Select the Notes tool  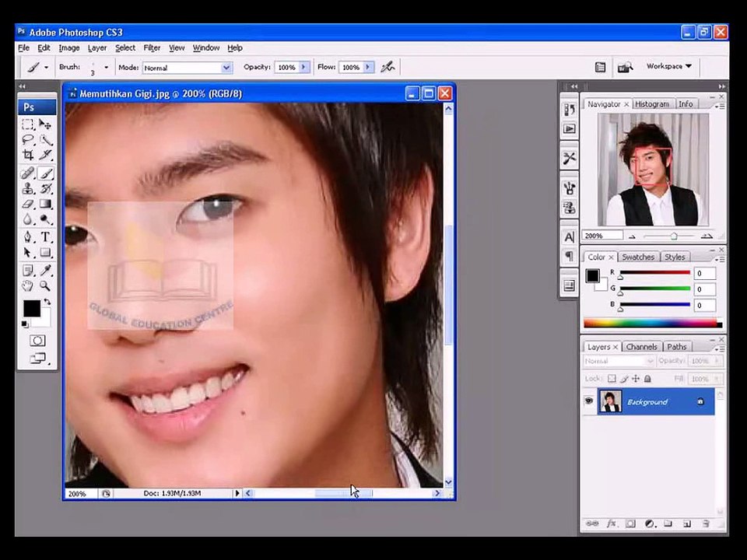coord(28,271)
